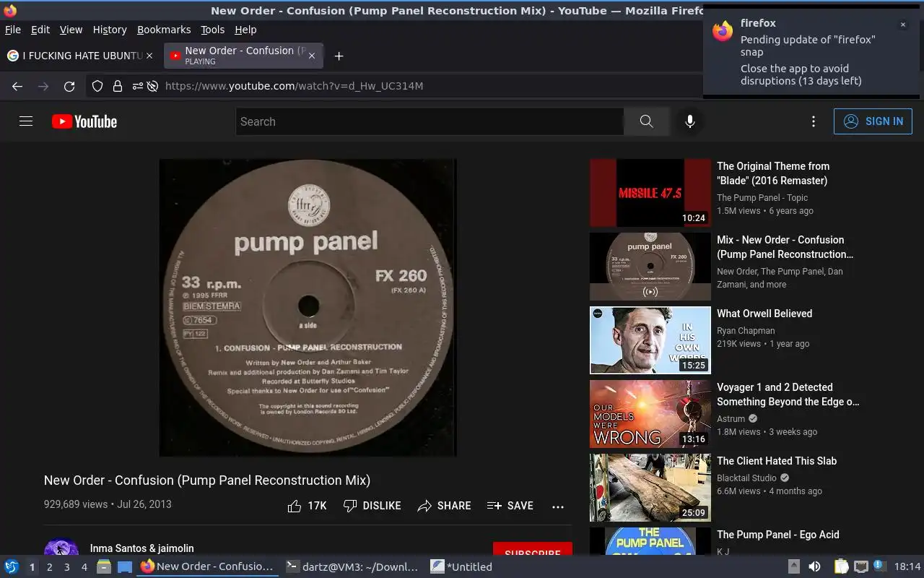Open the YouTube hamburger guide menu
This screenshot has width=924, height=578.
(26, 121)
